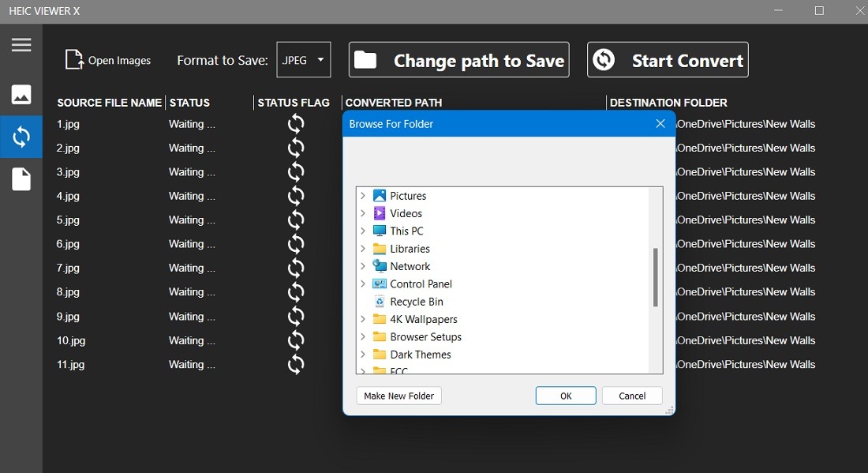Viewport: 868px width, 473px height.
Task: Select the document icon in the sidebar
Action: 21,179
